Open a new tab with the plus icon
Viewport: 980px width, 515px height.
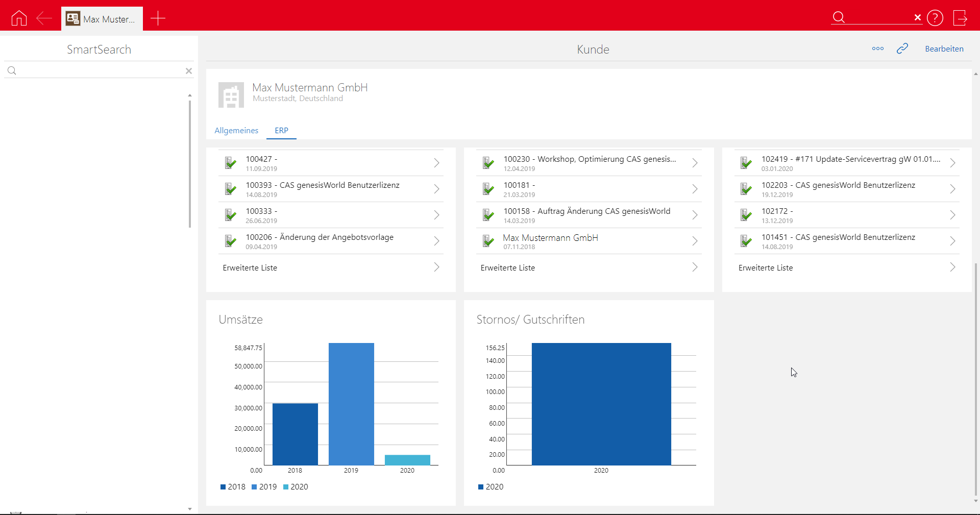coord(158,18)
